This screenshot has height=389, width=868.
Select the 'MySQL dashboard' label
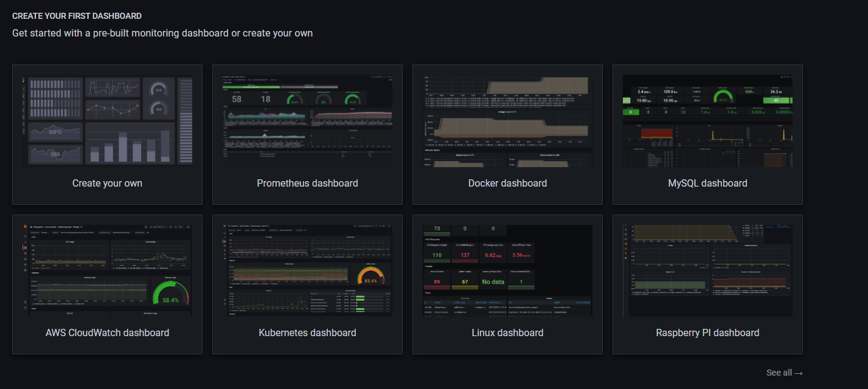click(x=707, y=183)
